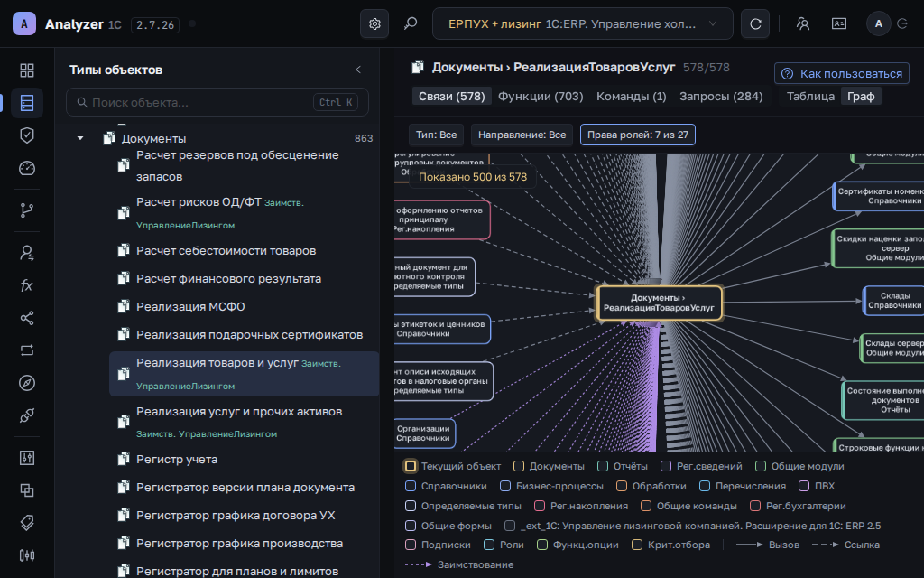This screenshot has height=578, width=924.
Task: Open the tag icon in sidebar
Action: [27, 523]
